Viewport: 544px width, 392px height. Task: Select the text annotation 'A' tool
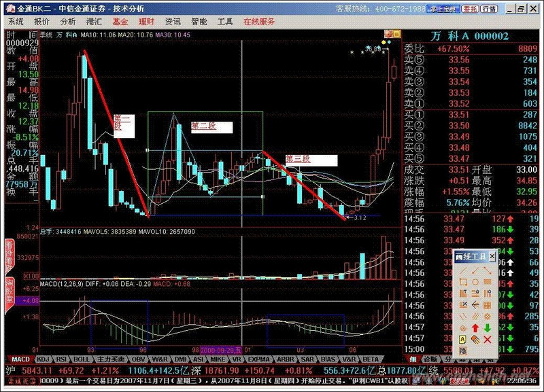click(x=462, y=339)
